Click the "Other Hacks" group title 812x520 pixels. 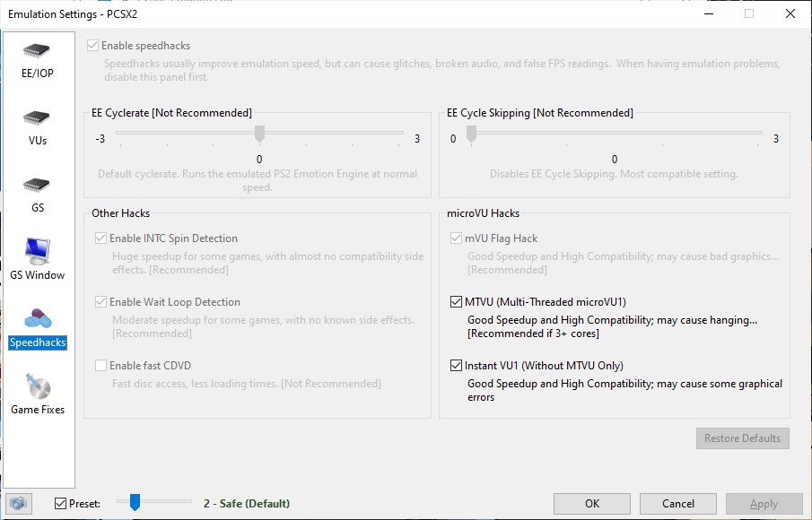(x=120, y=213)
